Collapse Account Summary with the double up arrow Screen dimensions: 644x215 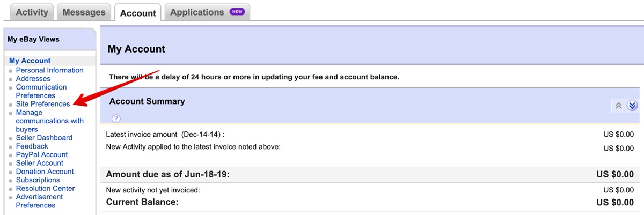618,106
